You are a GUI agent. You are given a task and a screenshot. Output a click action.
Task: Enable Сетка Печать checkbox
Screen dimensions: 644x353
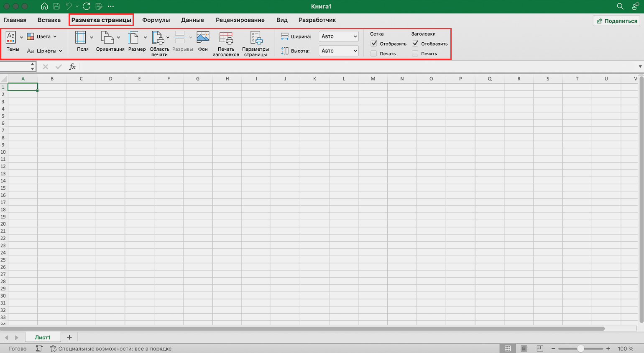click(x=374, y=54)
